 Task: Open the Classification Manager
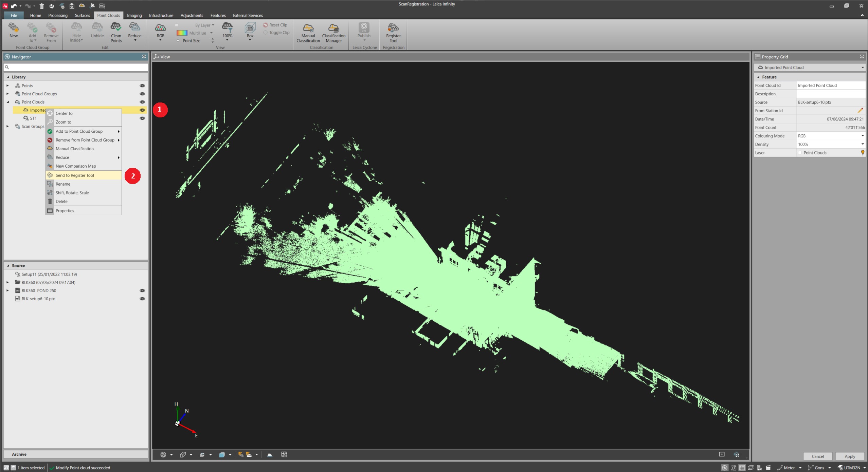click(x=333, y=33)
